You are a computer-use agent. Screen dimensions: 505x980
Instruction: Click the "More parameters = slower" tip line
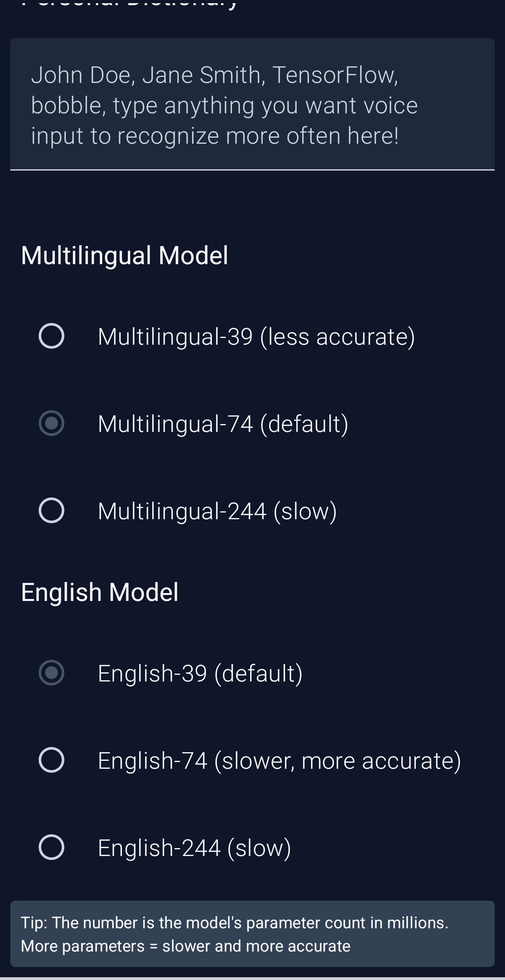coord(185,946)
